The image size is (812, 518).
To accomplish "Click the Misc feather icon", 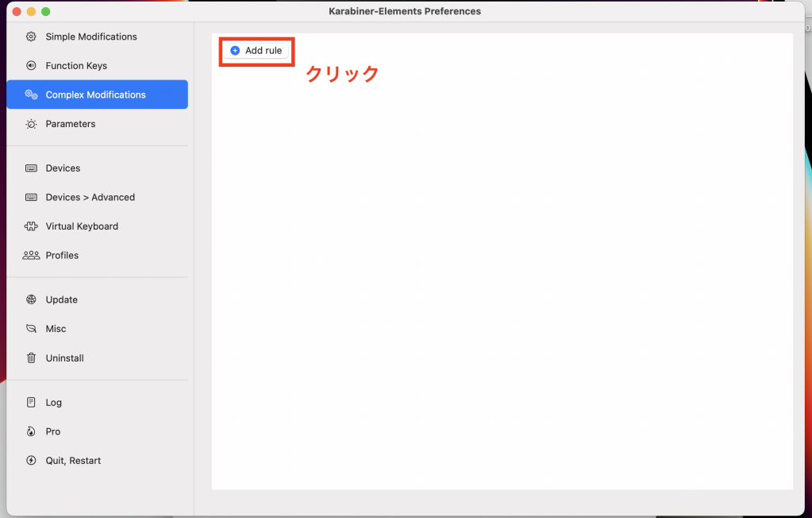I will click(x=31, y=328).
